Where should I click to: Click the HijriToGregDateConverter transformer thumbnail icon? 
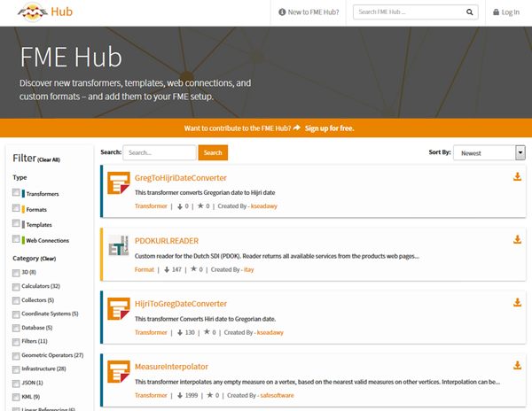[x=119, y=308]
